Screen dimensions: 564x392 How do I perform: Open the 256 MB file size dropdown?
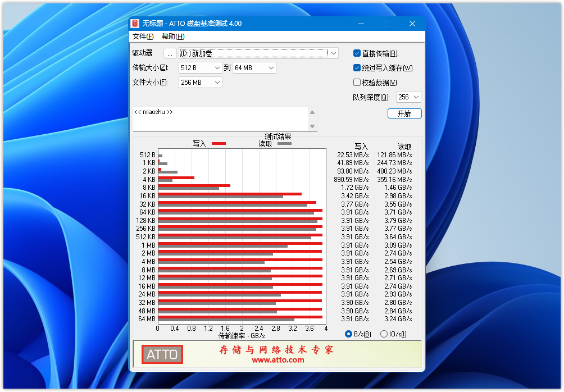click(x=217, y=83)
